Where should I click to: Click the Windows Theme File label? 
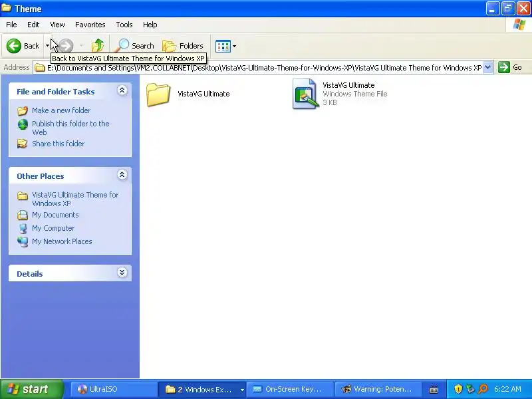coord(355,94)
